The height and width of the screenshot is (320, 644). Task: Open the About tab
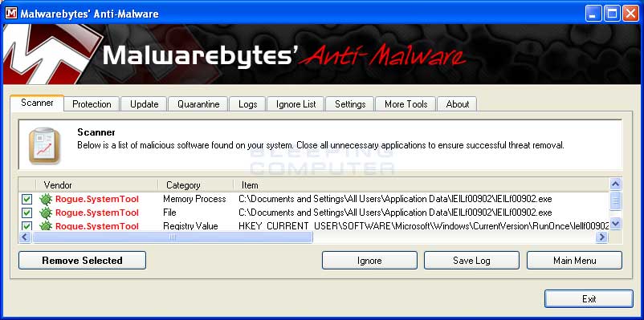pyautogui.click(x=457, y=104)
